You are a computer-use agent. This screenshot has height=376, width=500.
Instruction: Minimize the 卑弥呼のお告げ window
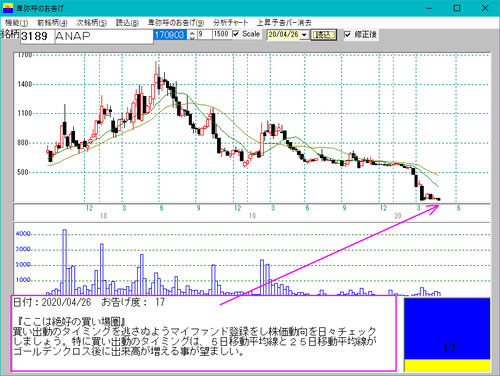click(x=429, y=8)
